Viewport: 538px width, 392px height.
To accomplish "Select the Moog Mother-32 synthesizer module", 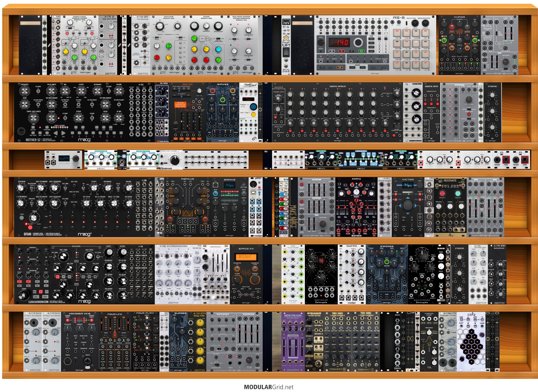I will tap(84, 112).
